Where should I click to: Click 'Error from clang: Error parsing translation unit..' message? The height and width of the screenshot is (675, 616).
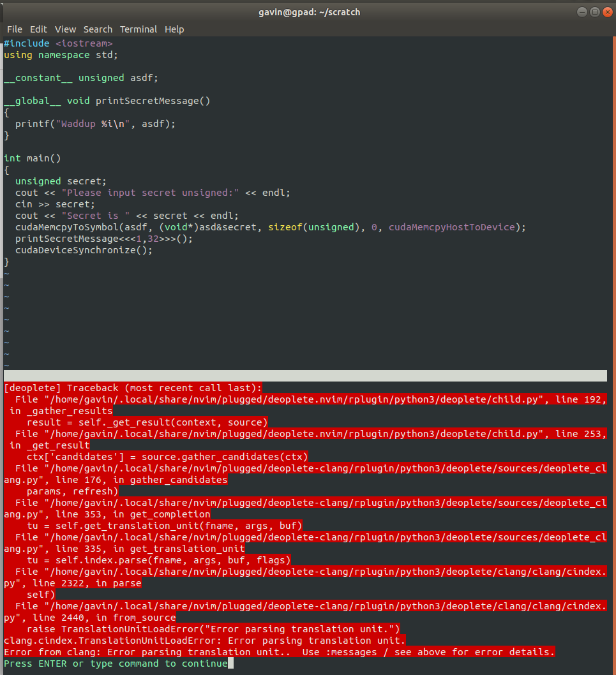147,652
